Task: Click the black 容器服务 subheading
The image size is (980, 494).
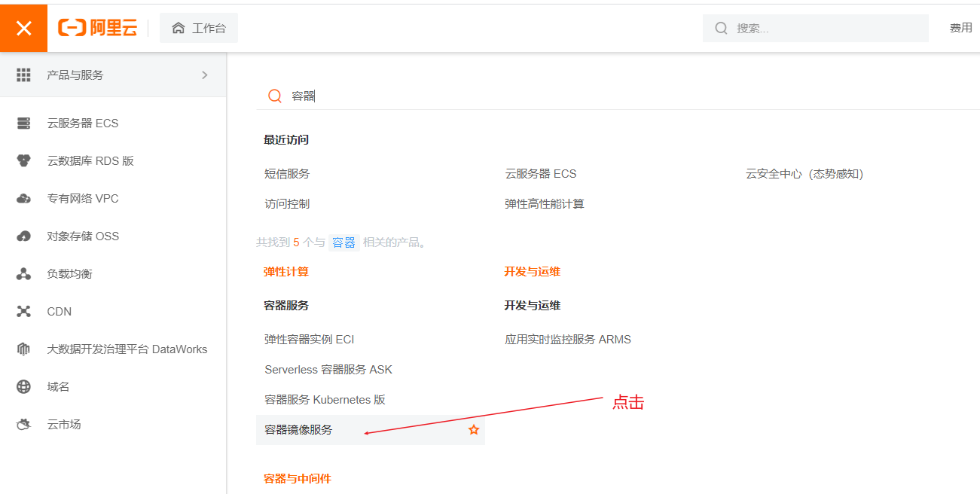Action: (x=286, y=305)
